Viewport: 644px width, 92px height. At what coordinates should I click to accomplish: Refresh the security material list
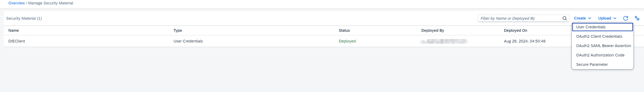pyautogui.click(x=625, y=18)
